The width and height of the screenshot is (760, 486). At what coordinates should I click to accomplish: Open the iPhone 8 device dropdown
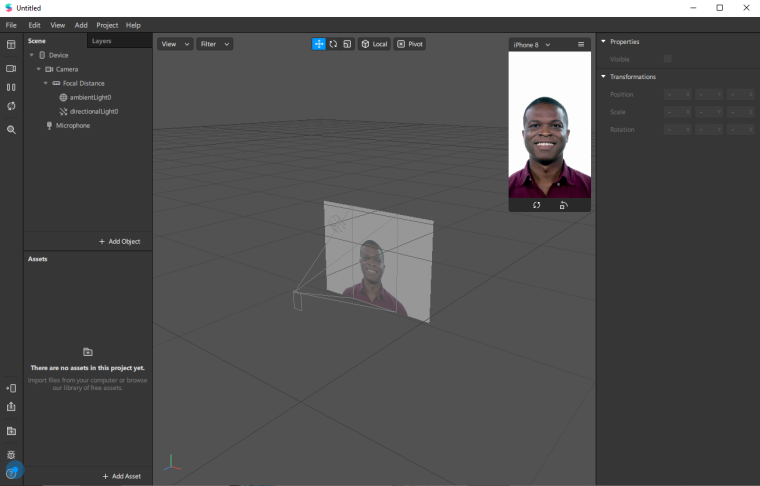tap(532, 45)
